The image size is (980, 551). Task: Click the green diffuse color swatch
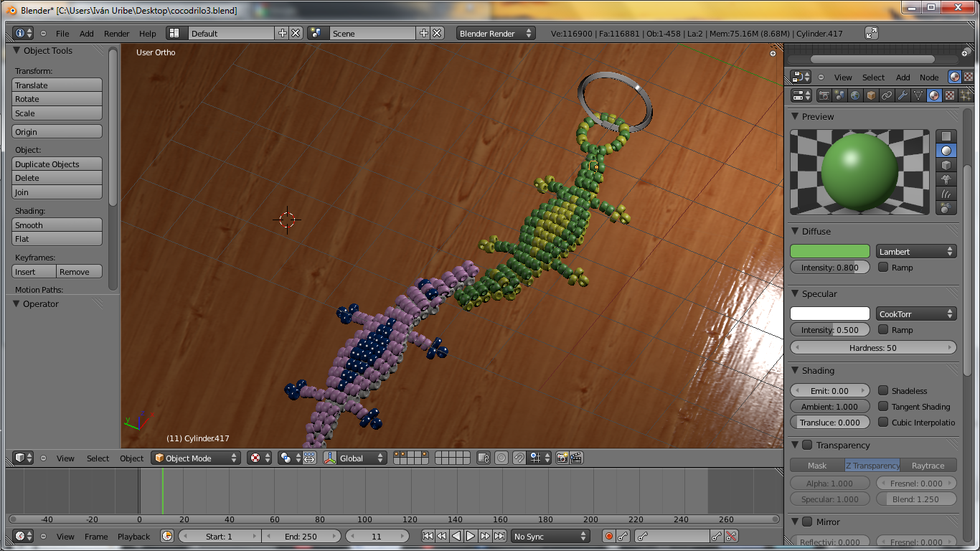[x=829, y=251]
